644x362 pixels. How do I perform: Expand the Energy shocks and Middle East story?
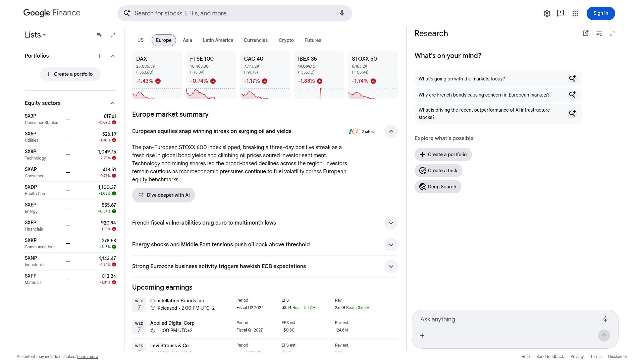(391, 245)
